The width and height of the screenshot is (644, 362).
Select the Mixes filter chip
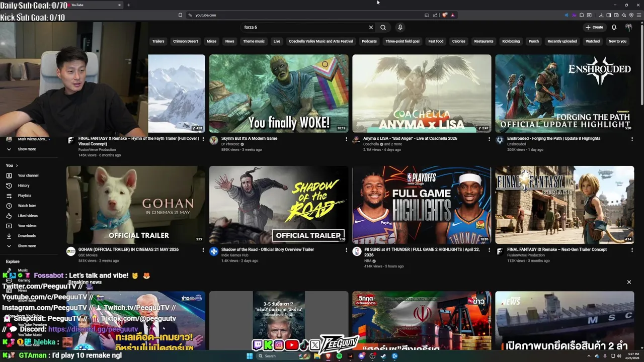(211, 41)
